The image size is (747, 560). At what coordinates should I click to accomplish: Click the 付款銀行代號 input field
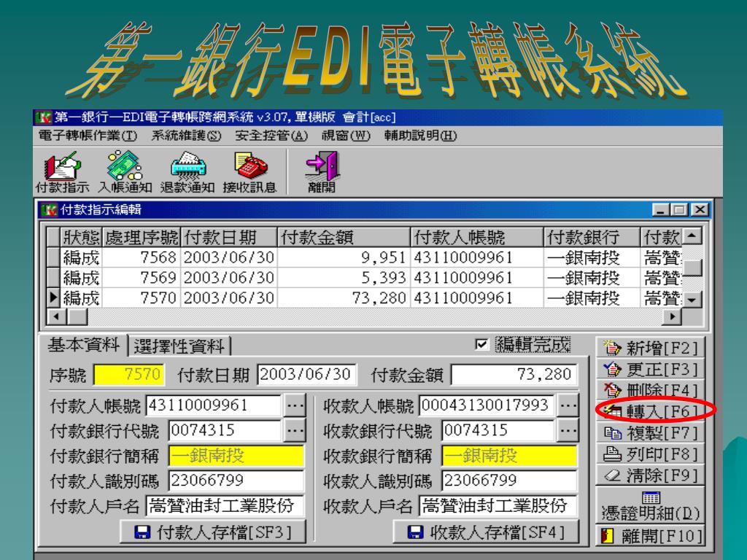point(226,431)
